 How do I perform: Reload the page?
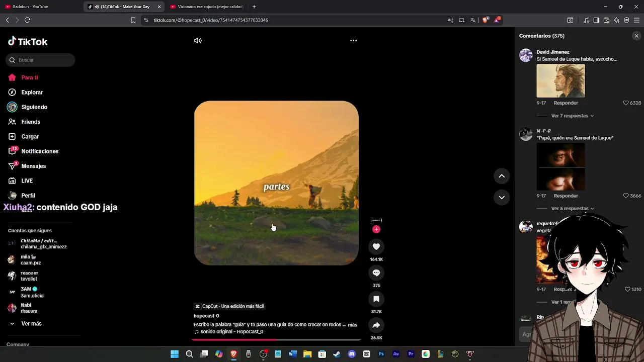coord(27,20)
